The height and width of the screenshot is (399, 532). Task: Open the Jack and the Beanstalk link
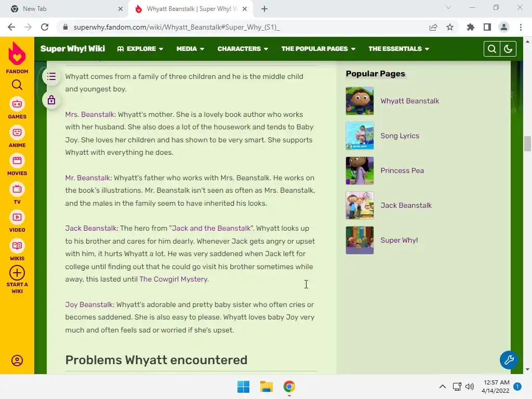211,229
